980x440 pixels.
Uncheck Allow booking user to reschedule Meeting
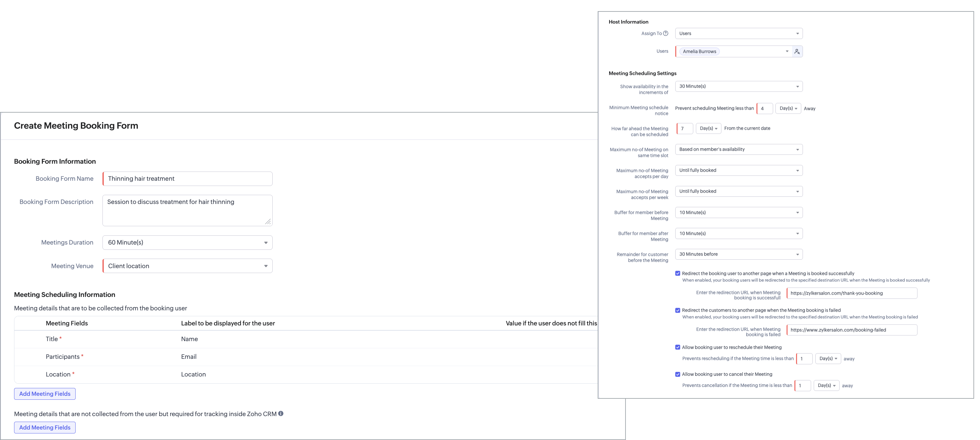point(678,347)
